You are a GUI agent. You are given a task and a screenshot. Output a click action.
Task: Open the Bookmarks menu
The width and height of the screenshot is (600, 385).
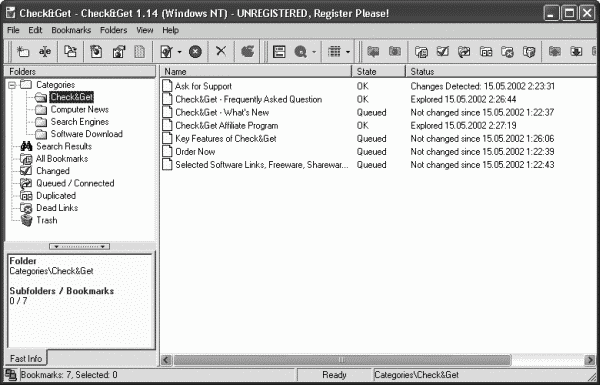tap(71, 30)
